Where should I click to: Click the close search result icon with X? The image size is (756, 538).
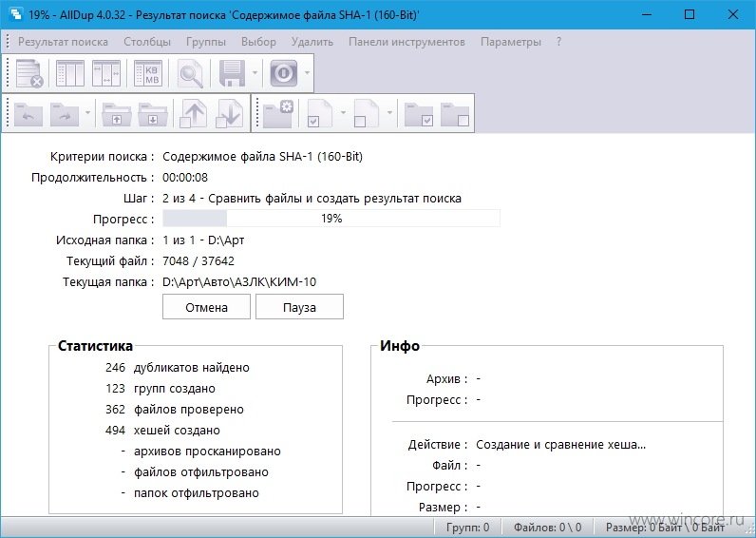point(29,73)
